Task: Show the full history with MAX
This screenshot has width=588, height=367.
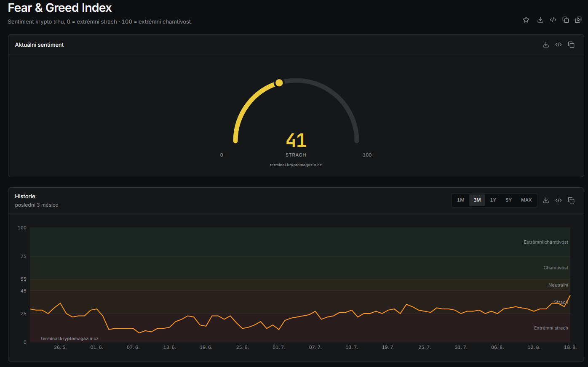Action: click(527, 200)
